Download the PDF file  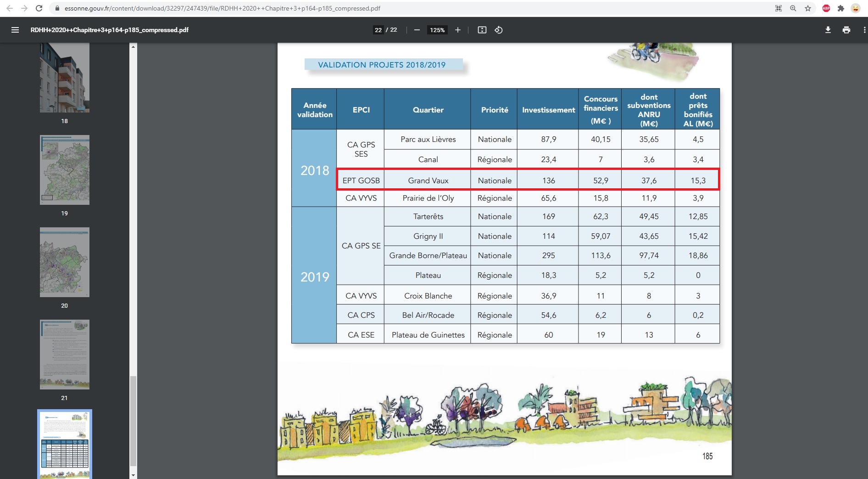click(x=828, y=30)
